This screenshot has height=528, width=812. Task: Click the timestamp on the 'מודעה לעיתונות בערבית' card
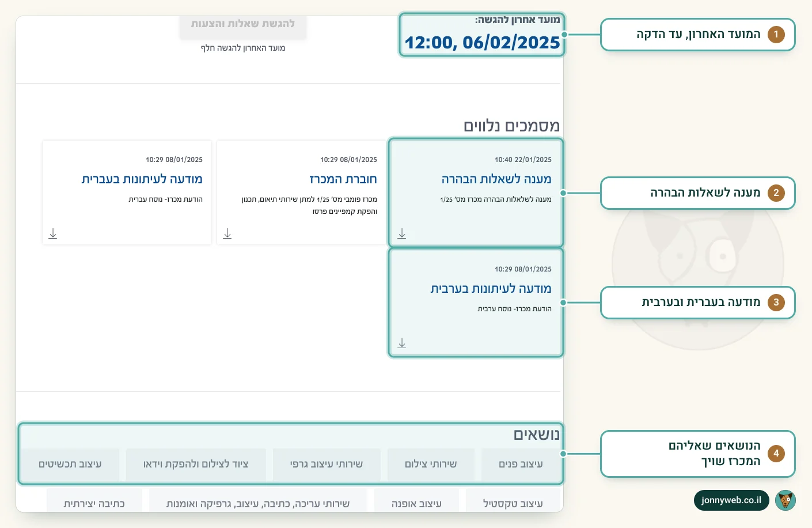click(x=523, y=269)
